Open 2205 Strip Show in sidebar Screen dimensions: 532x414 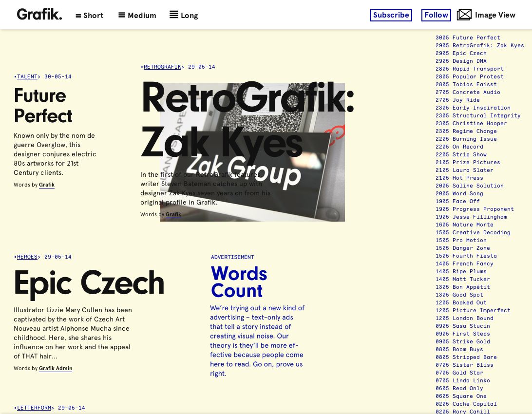[x=461, y=154]
